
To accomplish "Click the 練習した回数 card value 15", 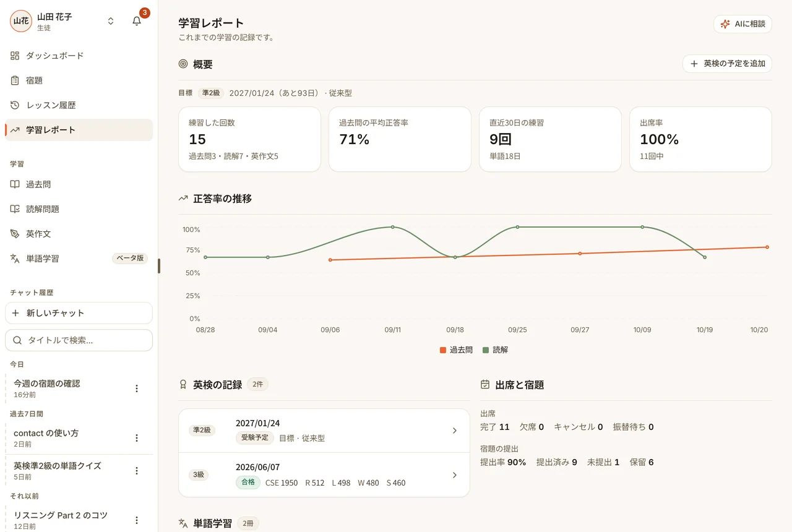I will coord(197,139).
